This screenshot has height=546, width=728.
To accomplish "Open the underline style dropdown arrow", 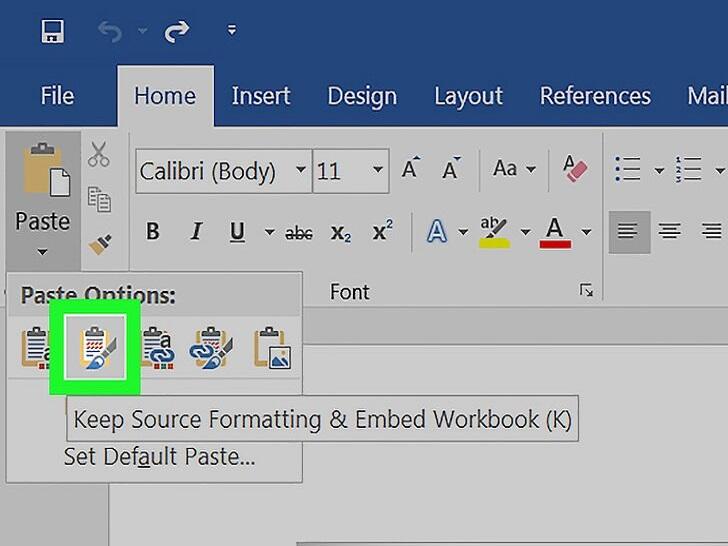I will point(269,232).
